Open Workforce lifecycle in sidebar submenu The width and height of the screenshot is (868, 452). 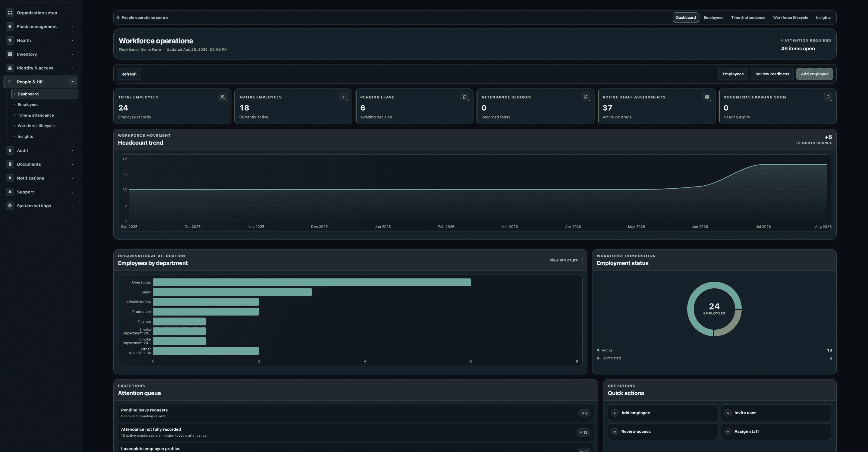[45, 126]
